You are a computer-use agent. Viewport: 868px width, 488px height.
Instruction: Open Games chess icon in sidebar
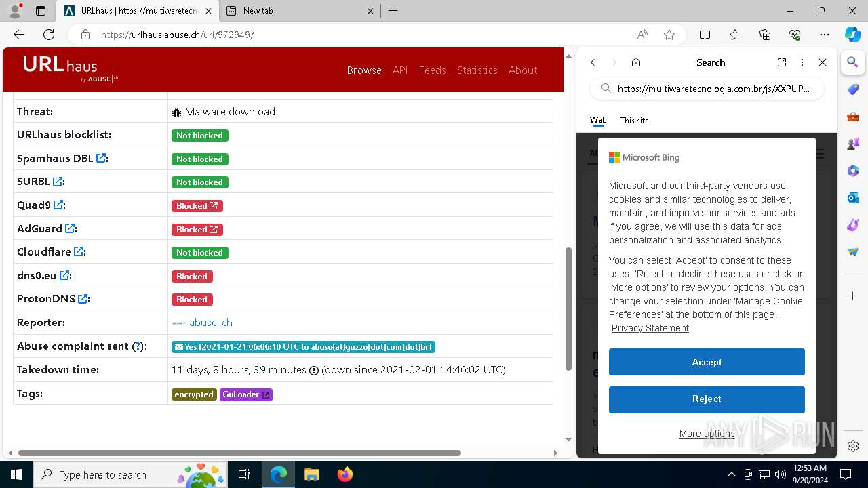click(x=853, y=144)
